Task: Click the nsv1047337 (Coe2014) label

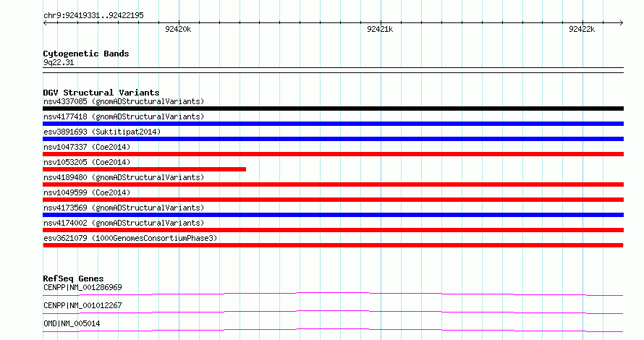Action: point(87,147)
